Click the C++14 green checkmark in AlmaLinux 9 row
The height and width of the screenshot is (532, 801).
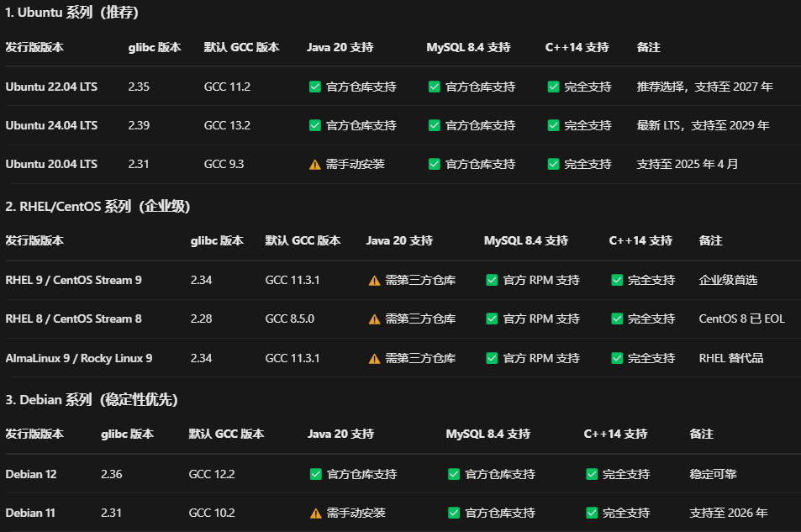[617, 358]
